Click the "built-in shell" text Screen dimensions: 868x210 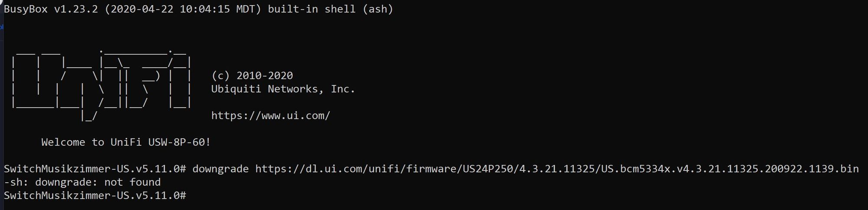coord(311,9)
